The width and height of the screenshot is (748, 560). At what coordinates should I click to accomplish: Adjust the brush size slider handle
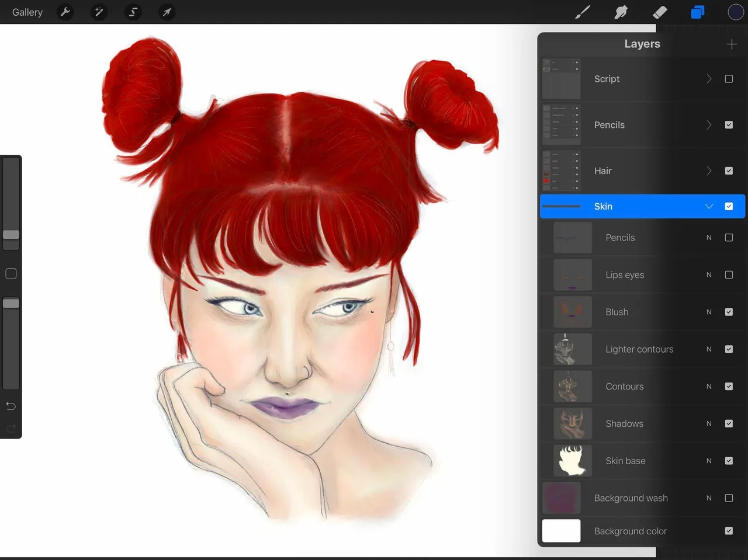(11, 235)
